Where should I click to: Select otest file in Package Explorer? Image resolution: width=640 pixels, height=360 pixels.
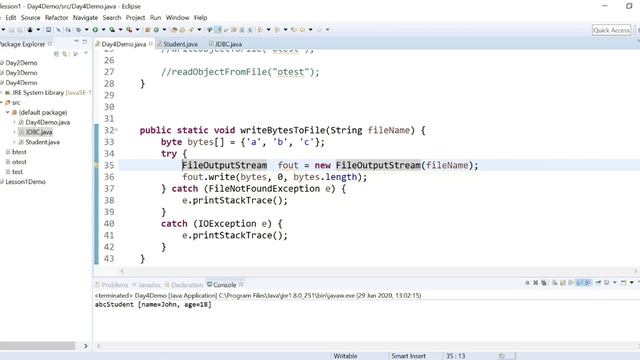point(19,162)
